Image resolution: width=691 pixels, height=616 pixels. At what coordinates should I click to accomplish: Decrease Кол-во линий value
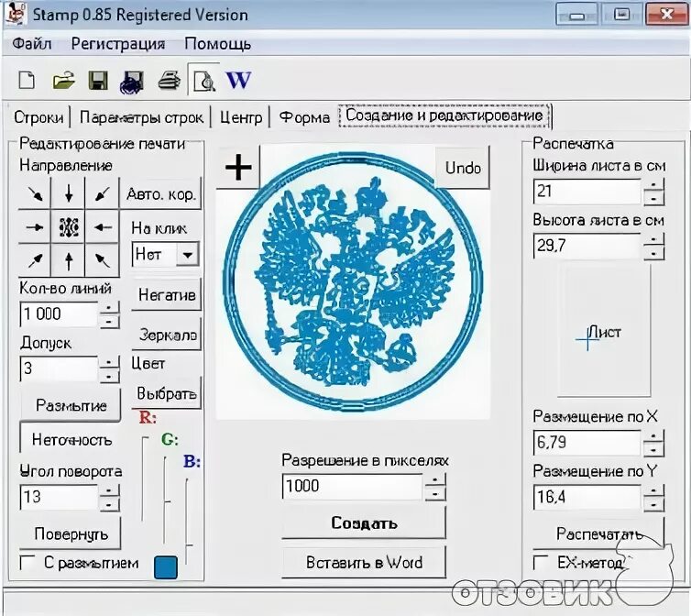(x=109, y=321)
